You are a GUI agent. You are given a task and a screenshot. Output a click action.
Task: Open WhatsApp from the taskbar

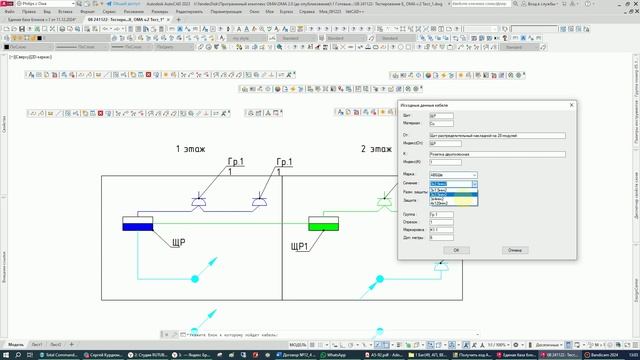pos(333,355)
